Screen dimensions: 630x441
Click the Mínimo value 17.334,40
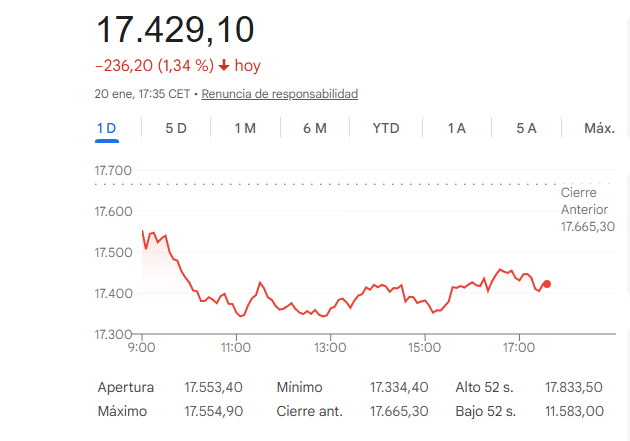(399, 387)
